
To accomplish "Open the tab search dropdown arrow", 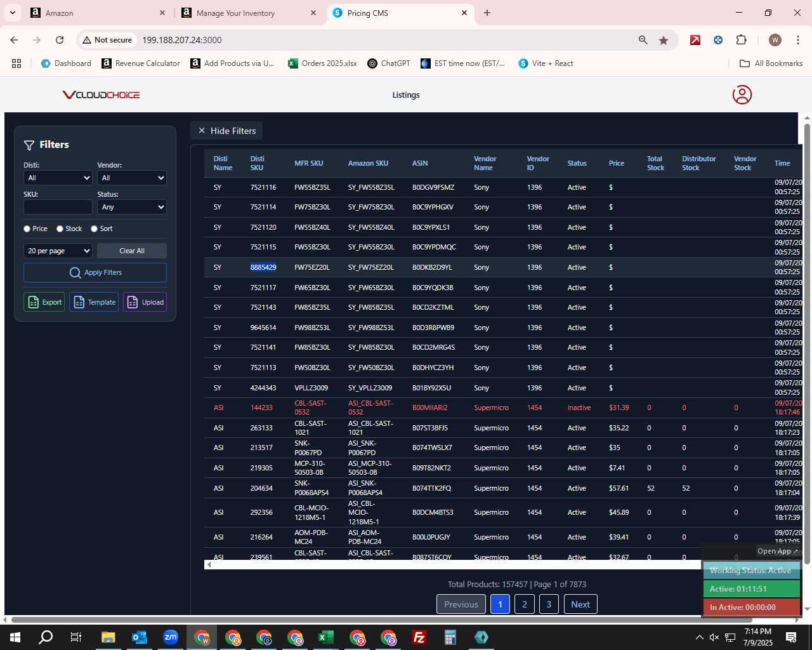I will point(12,13).
